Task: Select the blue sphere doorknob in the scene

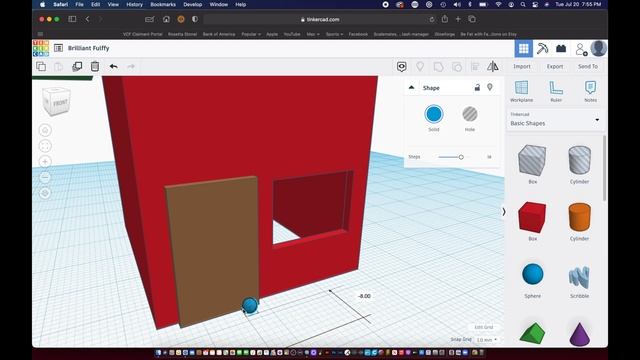Action: pyautogui.click(x=250, y=305)
